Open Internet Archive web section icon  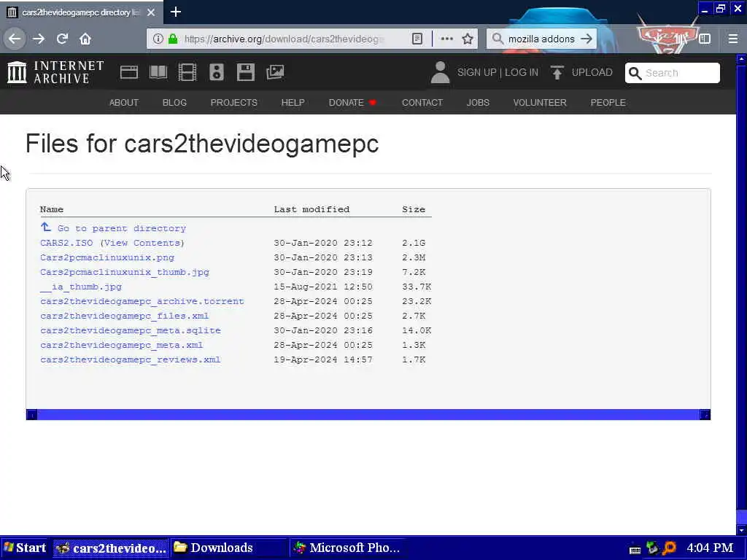[x=129, y=72]
